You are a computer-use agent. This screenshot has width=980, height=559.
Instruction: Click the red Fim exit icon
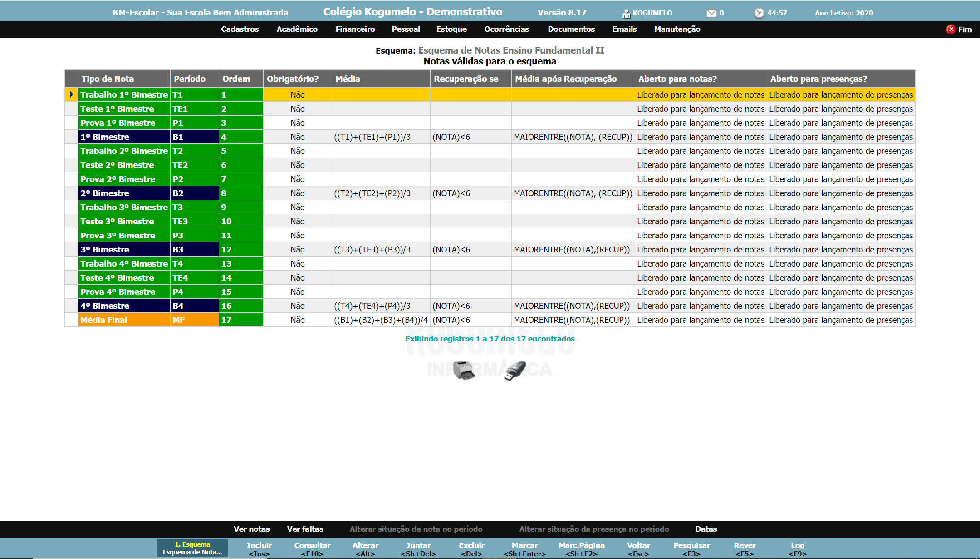pyautogui.click(x=951, y=29)
